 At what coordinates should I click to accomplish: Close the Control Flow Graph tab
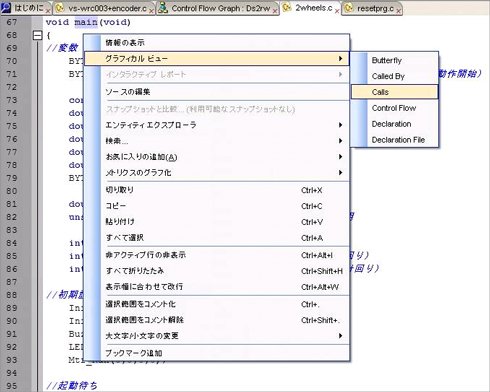click(x=275, y=11)
